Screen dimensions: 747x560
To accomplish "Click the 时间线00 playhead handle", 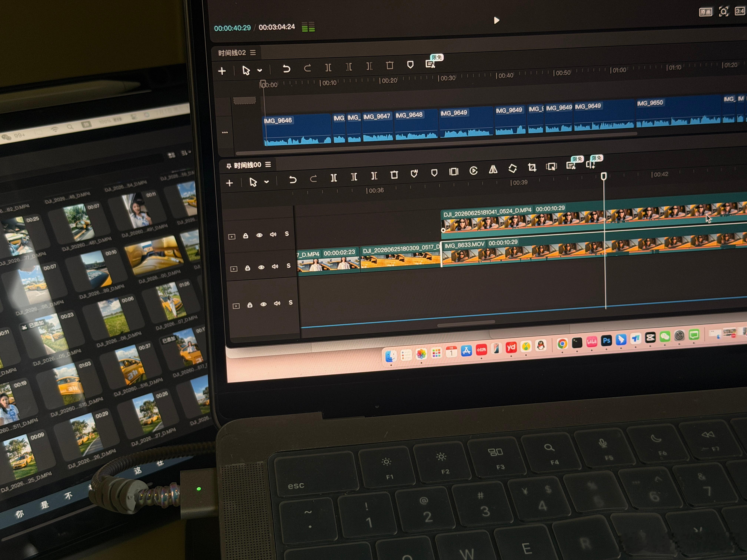I will coord(603,176).
